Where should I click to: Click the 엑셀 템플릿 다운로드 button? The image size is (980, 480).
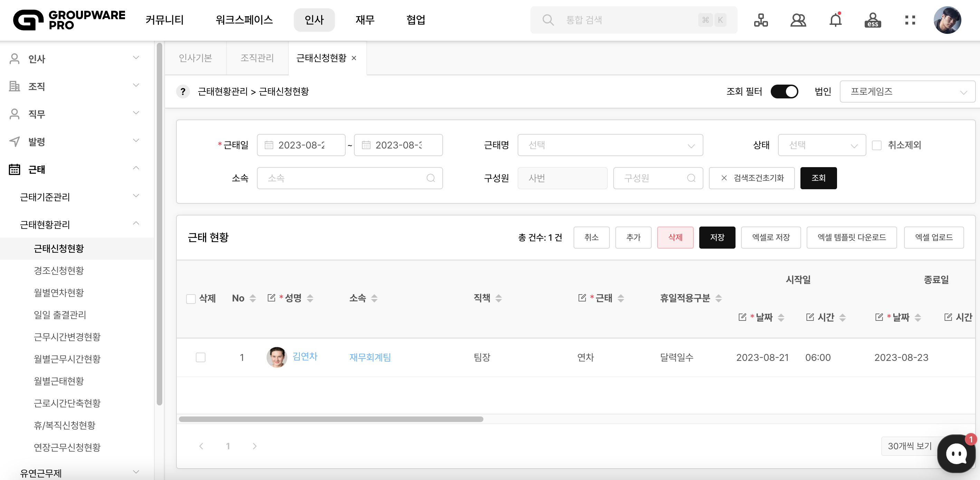coord(852,237)
